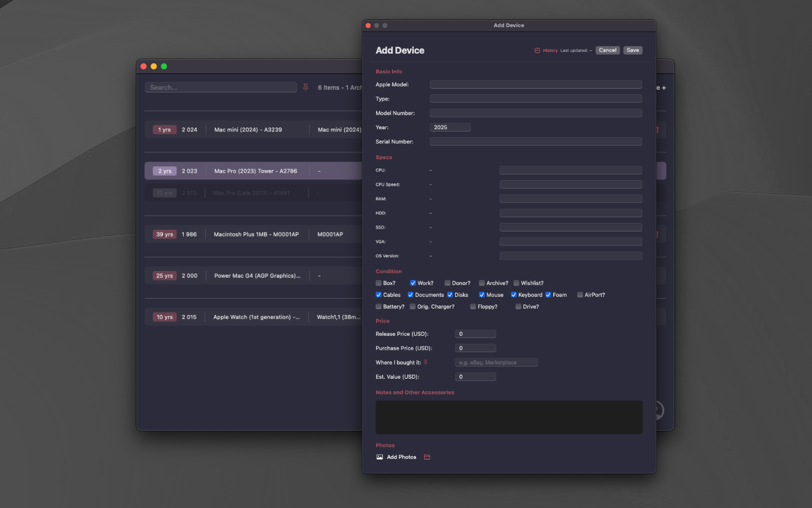Viewport: 812px width, 508px height.
Task: Enable the AirPort? checkbox
Action: 580,295
